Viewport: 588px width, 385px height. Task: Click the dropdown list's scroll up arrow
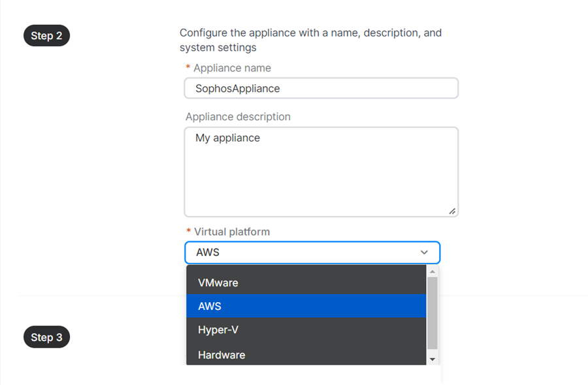pos(432,270)
